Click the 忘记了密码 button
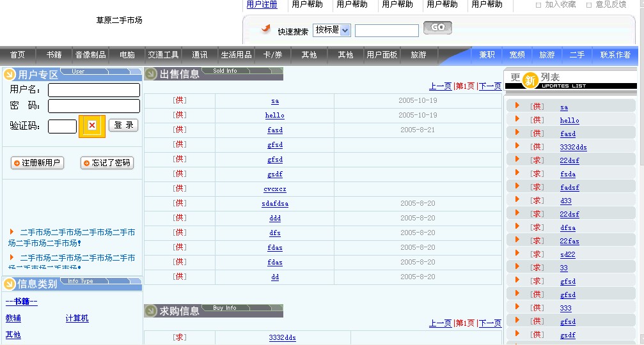Image resolution: width=644 pixels, height=345 pixels. (107, 163)
